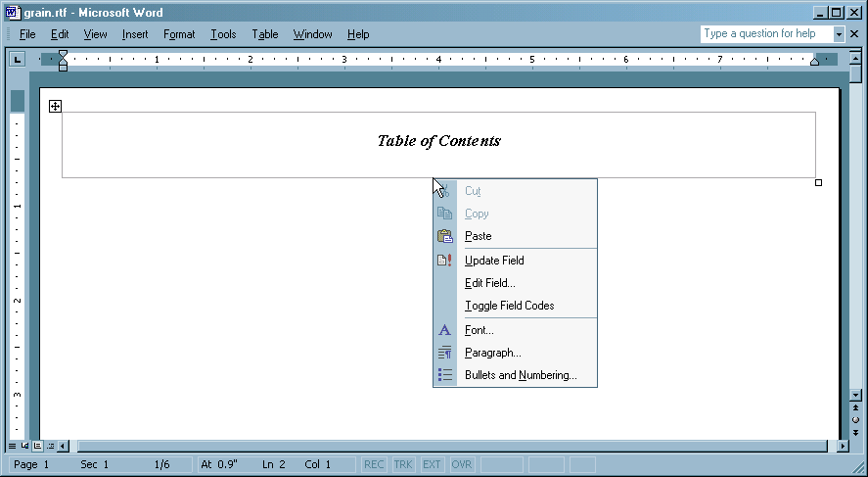Open the Insert menu
The width and height of the screenshot is (868, 477).
[135, 34]
